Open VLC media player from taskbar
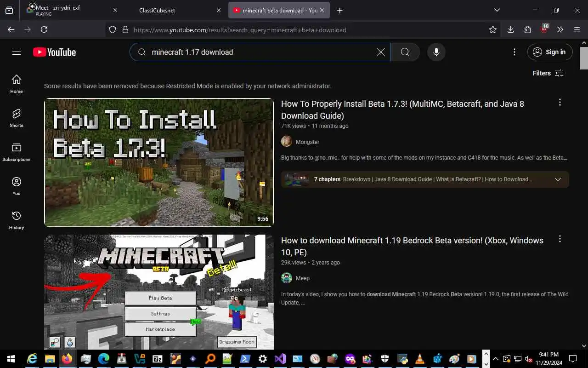Viewport: 588px width, 368px height. coord(419,359)
